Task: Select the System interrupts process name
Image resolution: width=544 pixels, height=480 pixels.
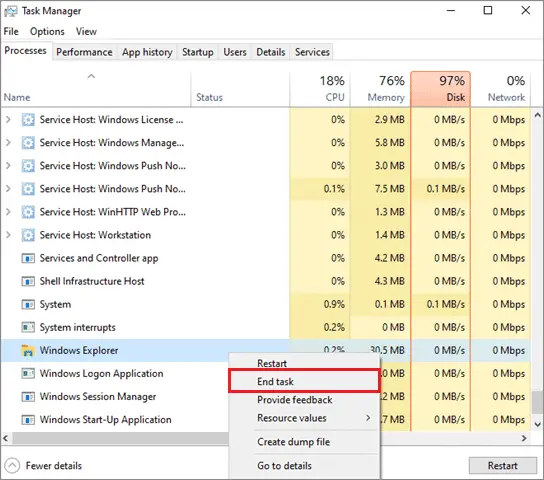Action: [78, 327]
